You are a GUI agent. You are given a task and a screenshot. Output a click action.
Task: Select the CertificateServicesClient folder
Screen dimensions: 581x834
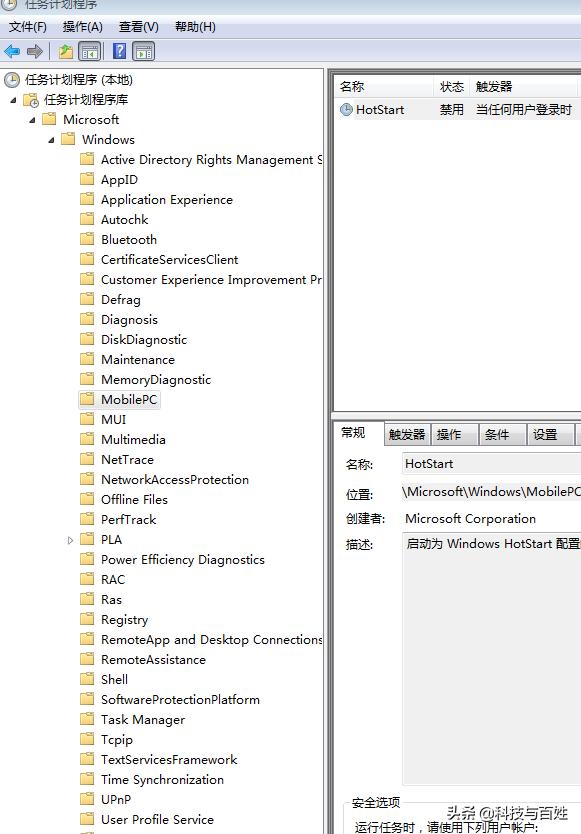pos(169,260)
